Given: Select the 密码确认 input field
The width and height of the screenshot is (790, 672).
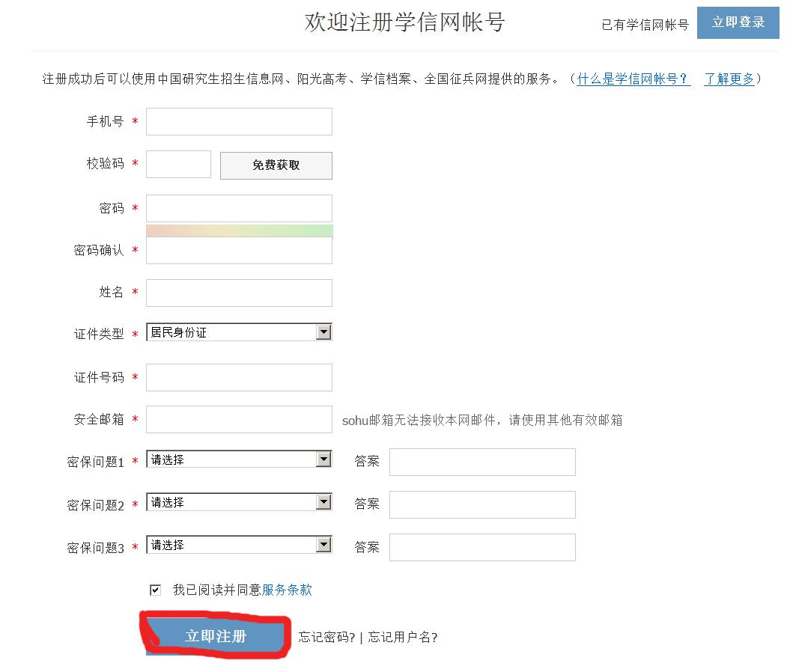Looking at the screenshot, I should coord(239,251).
